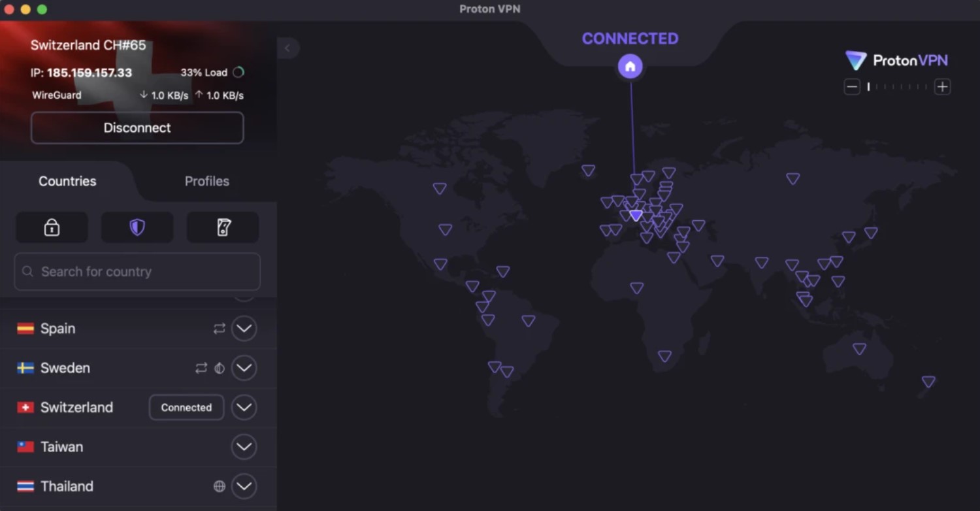980x511 pixels.
Task: Click the download speed 1.0 KB/s value
Action: tap(170, 95)
